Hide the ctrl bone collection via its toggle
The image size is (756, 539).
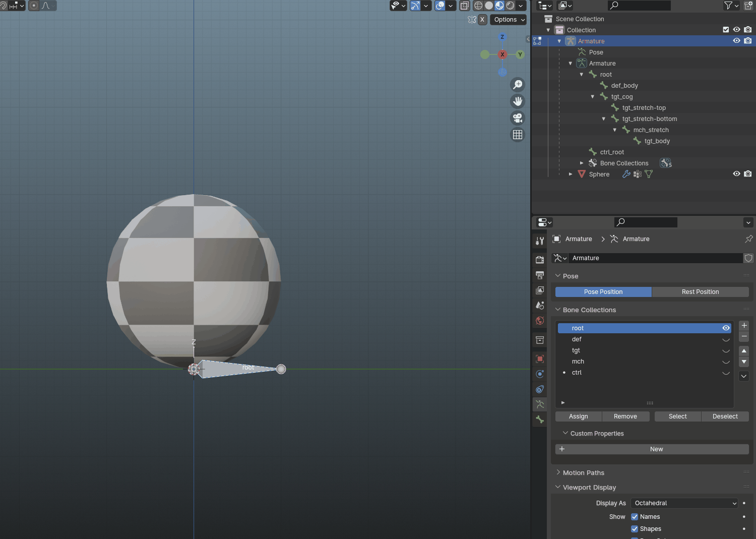[726, 373]
